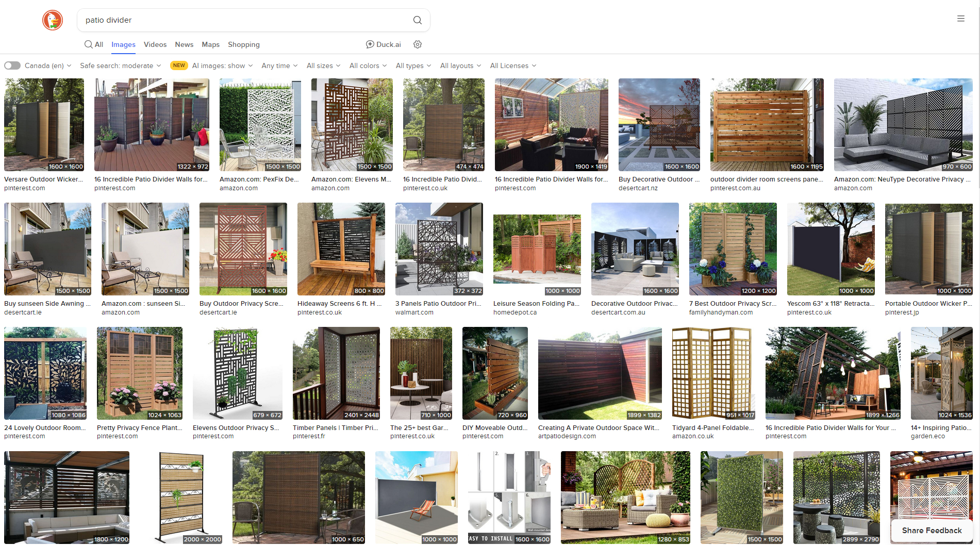The height and width of the screenshot is (545, 980).
Task: Open Duck.ai chat
Action: [x=384, y=44]
